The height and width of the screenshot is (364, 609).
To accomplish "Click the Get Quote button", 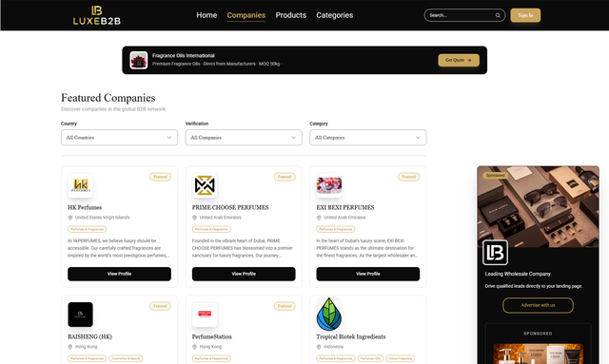I will coord(459,60).
